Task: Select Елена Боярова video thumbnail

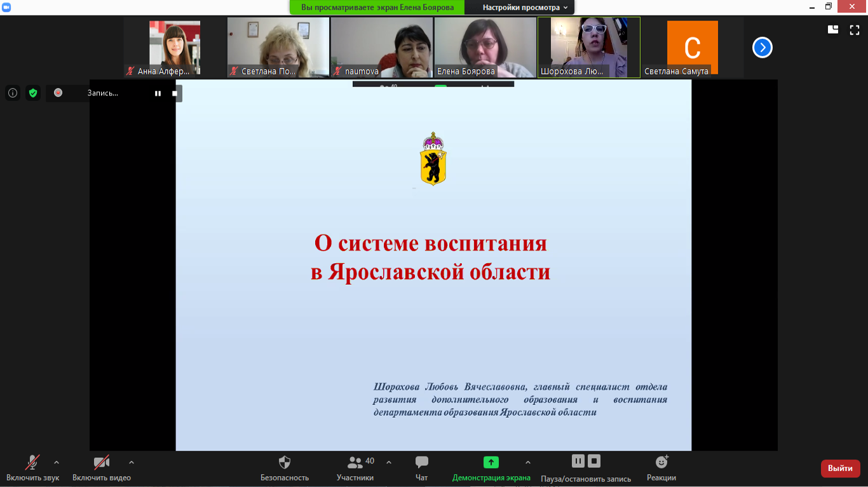Action: (x=485, y=48)
